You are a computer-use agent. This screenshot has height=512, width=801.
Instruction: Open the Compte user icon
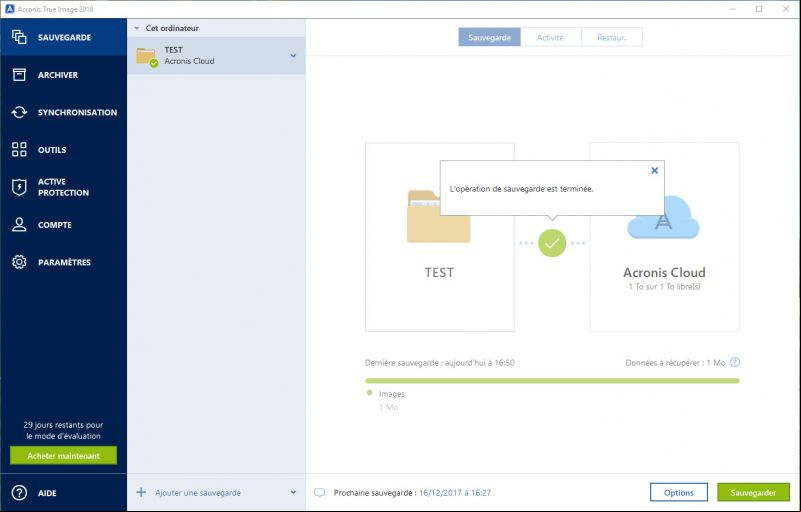(x=19, y=224)
